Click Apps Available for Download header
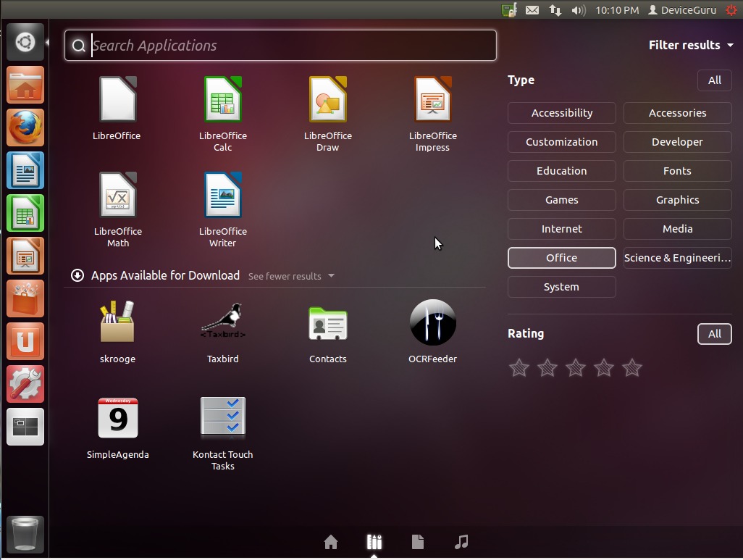This screenshot has width=743, height=560. click(x=165, y=275)
